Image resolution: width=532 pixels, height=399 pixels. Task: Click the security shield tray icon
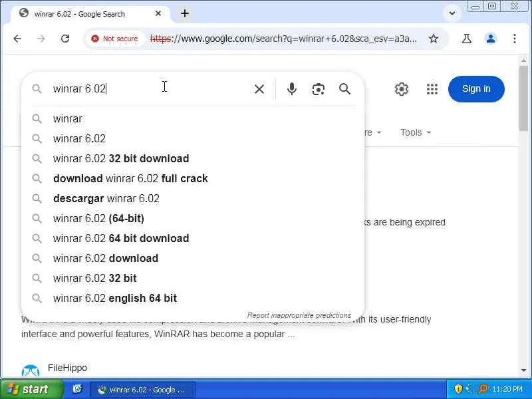point(458,389)
